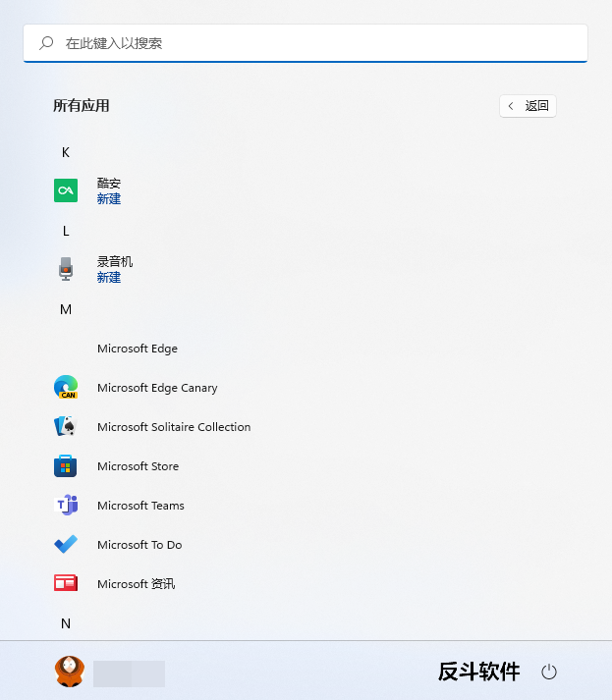The height and width of the screenshot is (700, 612).
Task: Click inside the search input box
Action: coord(314,43)
